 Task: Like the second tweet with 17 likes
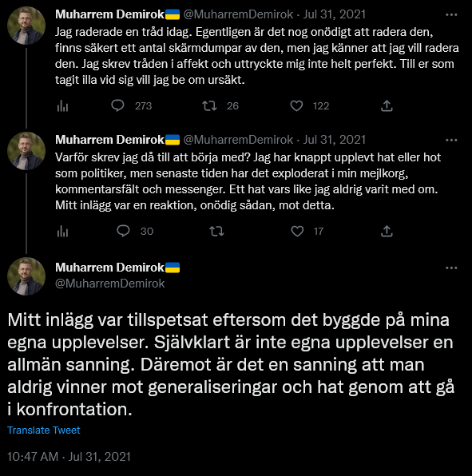297,232
